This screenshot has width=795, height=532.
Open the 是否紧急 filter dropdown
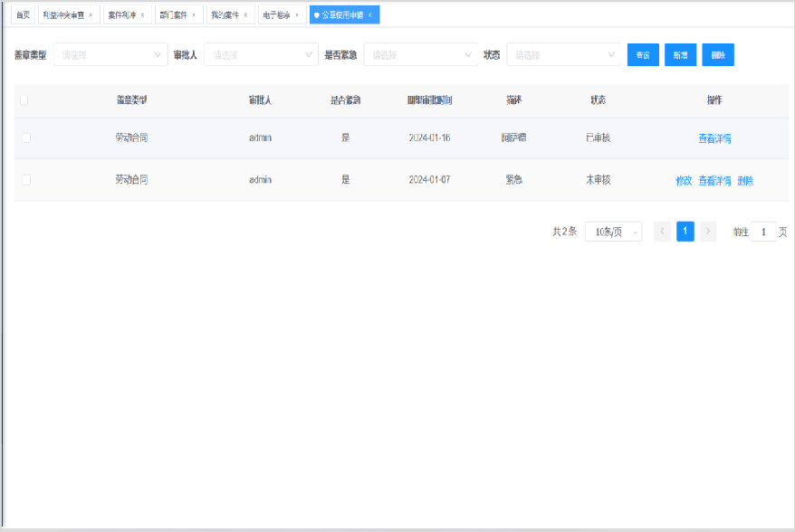pos(421,54)
